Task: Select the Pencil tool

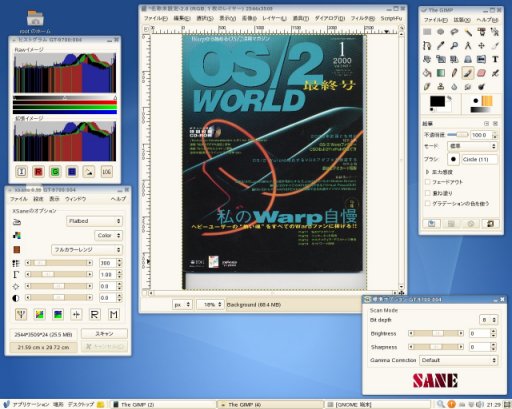Action: [454, 73]
